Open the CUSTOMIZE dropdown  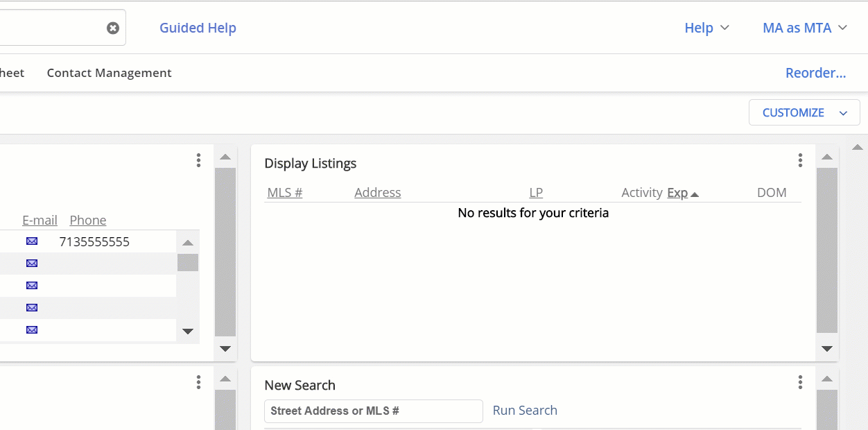coord(804,112)
